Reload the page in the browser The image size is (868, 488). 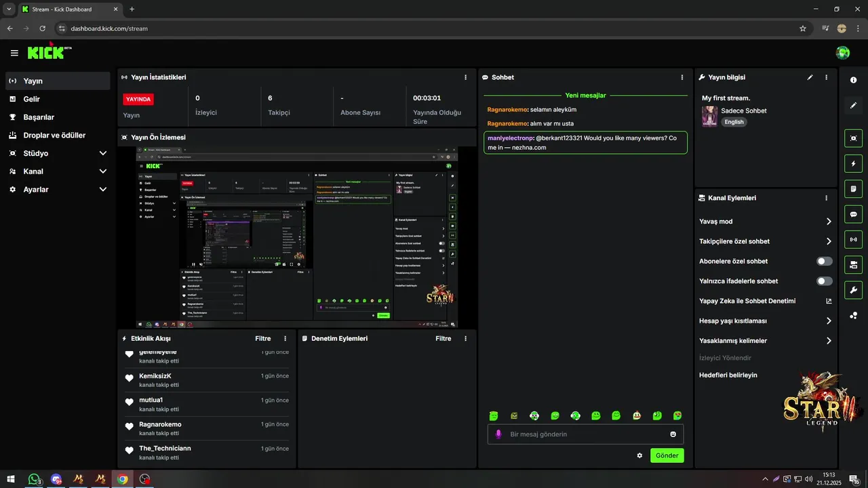(x=42, y=28)
